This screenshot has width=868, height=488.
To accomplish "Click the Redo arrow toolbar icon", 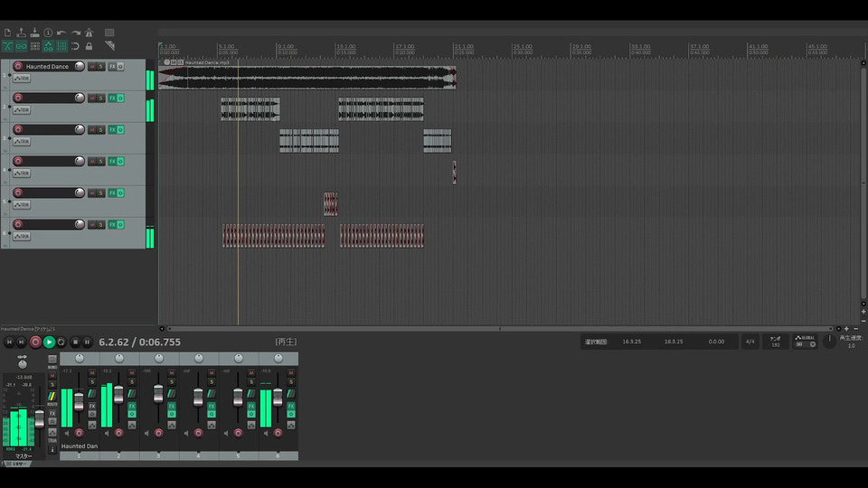I will point(75,33).
